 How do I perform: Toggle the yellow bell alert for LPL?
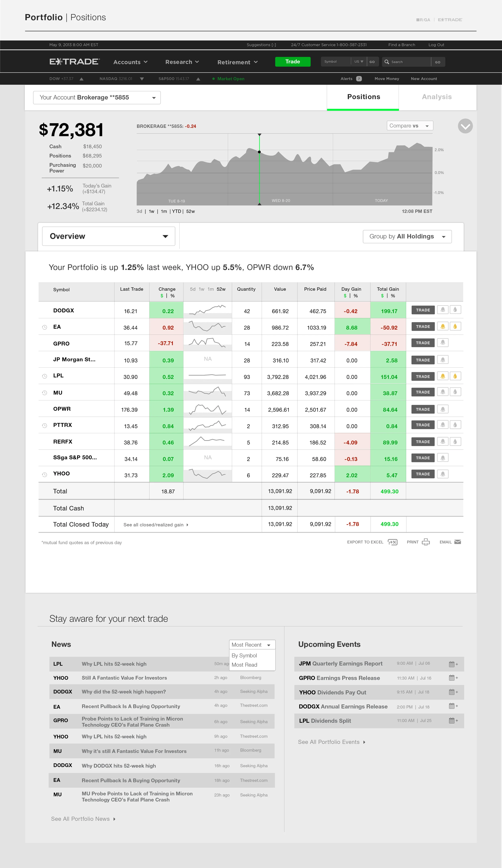443,376
